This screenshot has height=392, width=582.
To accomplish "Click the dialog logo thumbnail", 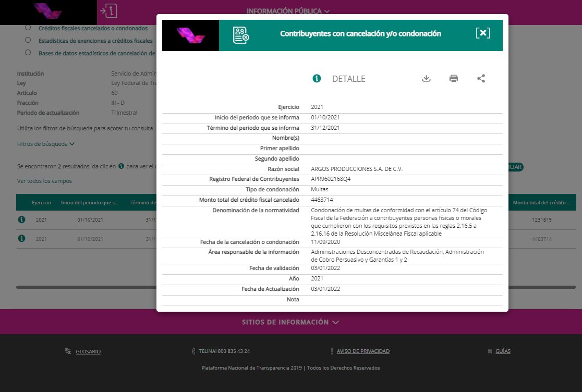I will click(x=190, y=35).
